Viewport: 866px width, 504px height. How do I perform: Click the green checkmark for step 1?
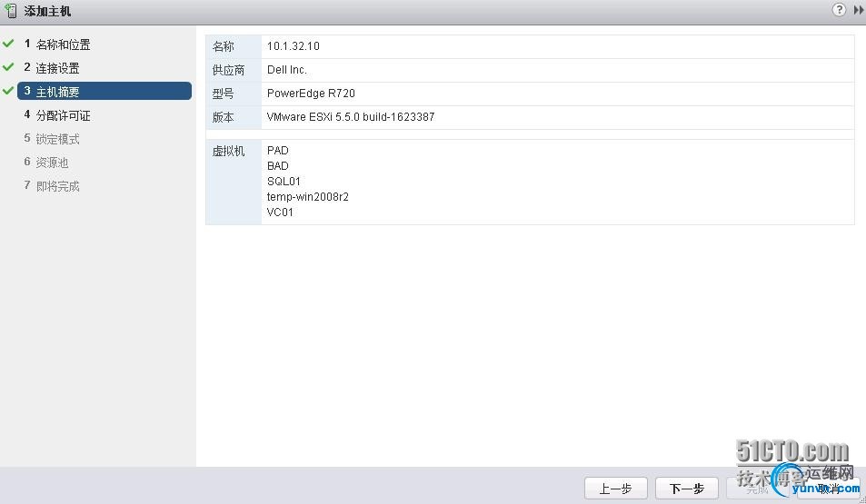tap(8, 43)
